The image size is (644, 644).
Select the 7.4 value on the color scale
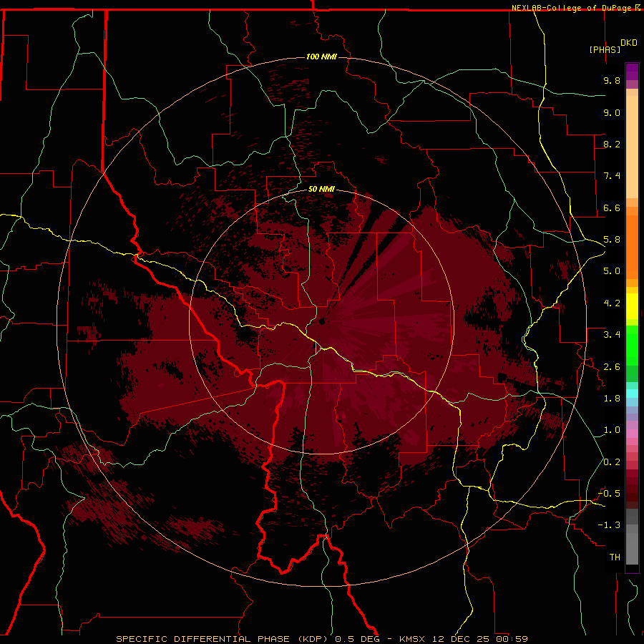(x=612, y=176)
